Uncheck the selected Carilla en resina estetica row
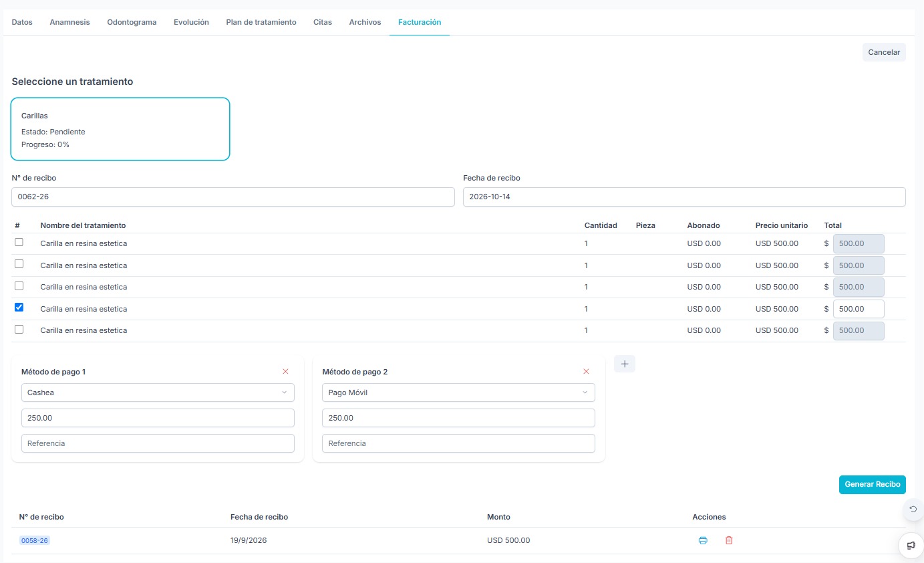924x563 pixels. coord(19,308)
